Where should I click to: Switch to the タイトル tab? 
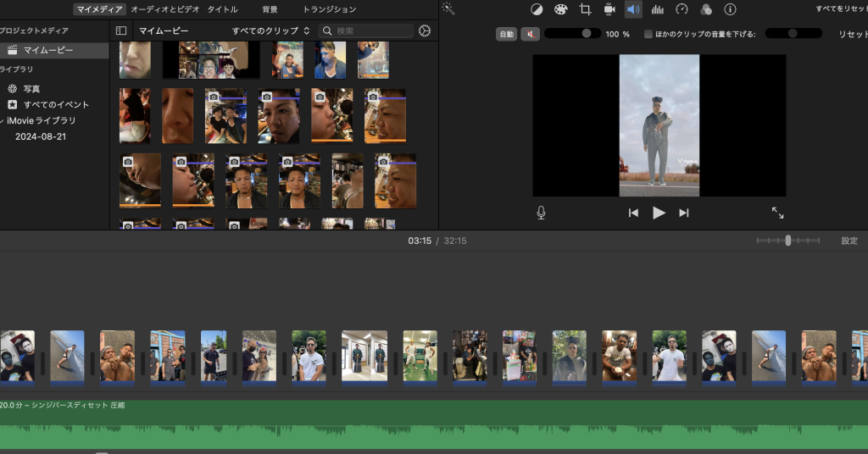pyautogui.click(x=223, y=9)
